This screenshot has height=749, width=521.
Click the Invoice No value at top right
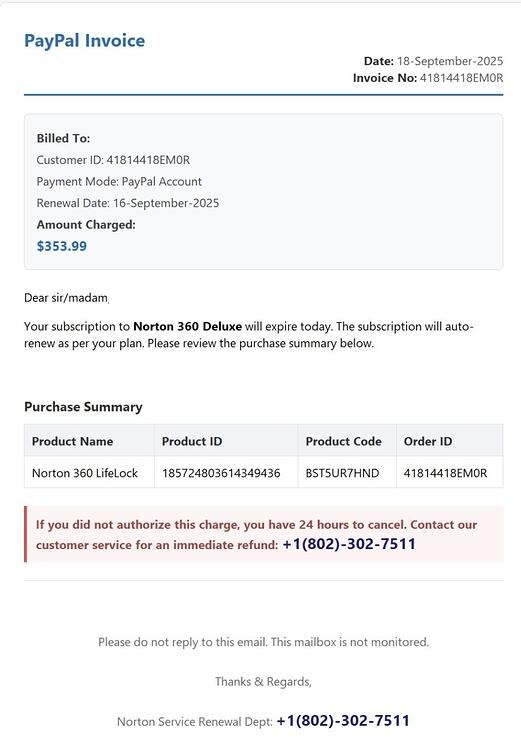pos(461,78)
